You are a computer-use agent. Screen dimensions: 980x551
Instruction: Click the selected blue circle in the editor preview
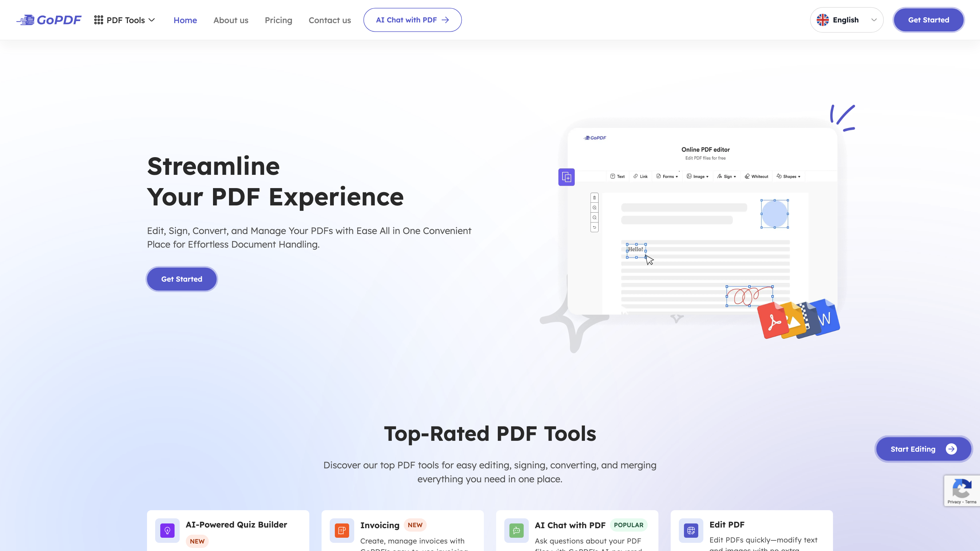pos(774,214)
